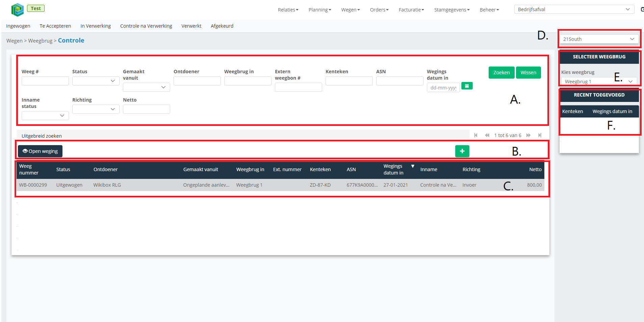Open the Planning menu
644x322 pixels.
coord(320,10)
